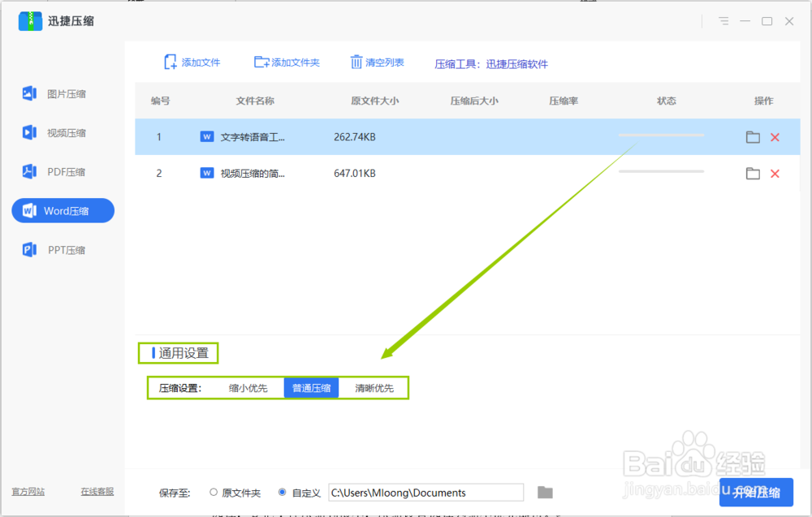Screen dimensions: 812x517
Task: Select the 视频压缩 sidebar icon
Action: [x=63, y=132]
